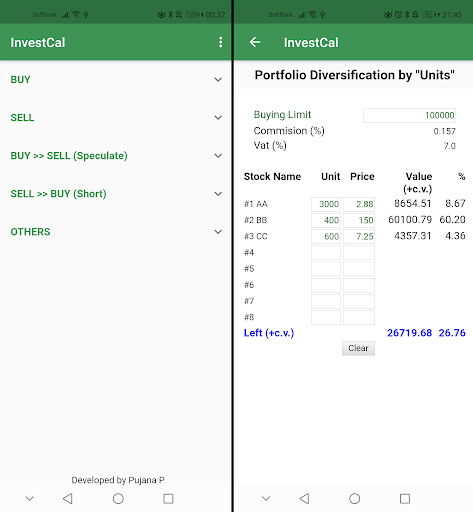Select the Price field for stock #3 CC
The width and height of the screenshot is (473, 512).
[359, 236]
